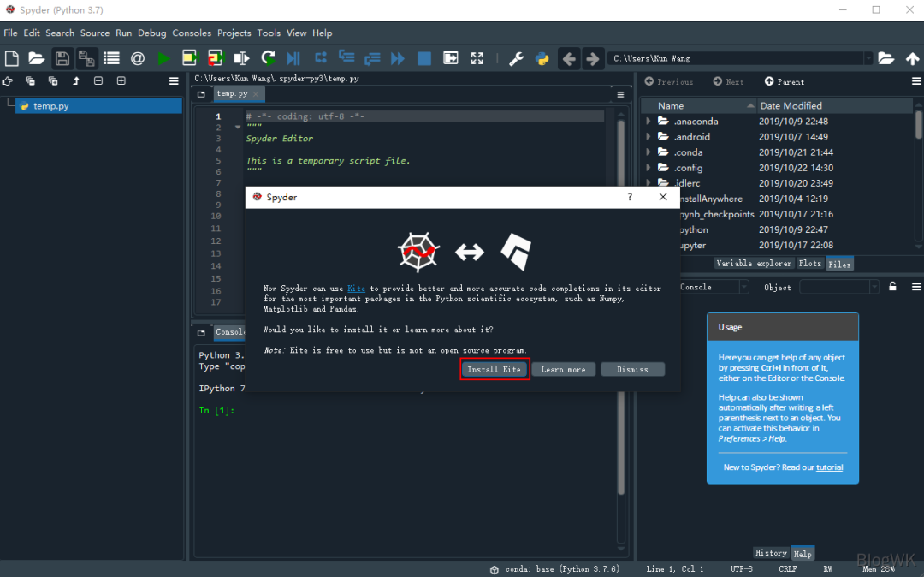Open the File menu
The height and width of the screenshot is (577, 924).
[10, 33]
